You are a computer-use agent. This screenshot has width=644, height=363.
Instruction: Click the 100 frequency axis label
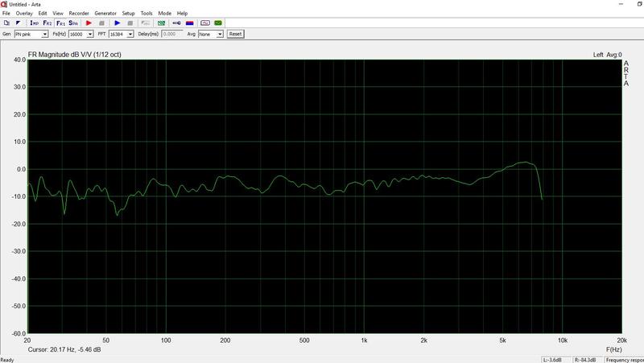166,340
